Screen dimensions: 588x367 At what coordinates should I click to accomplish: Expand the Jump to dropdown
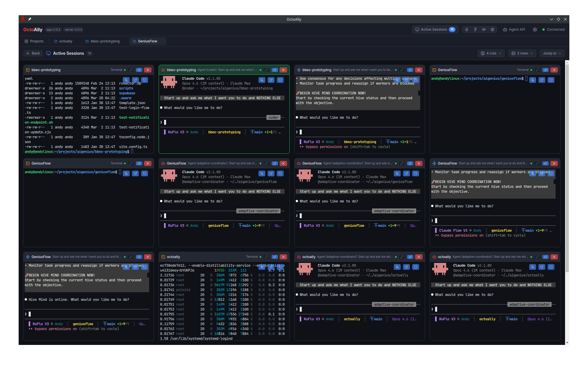552,53
